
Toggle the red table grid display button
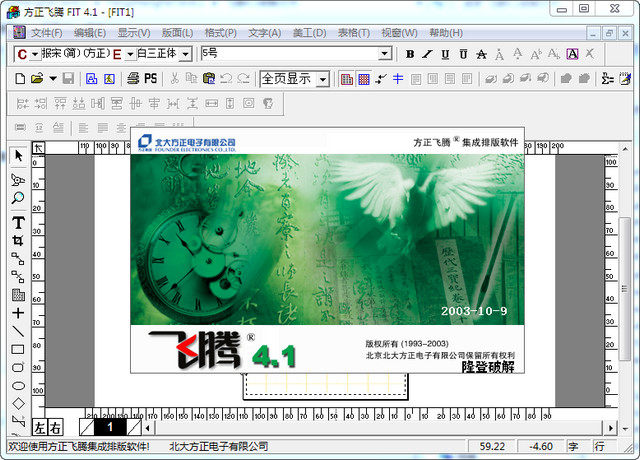click(347, 79)
